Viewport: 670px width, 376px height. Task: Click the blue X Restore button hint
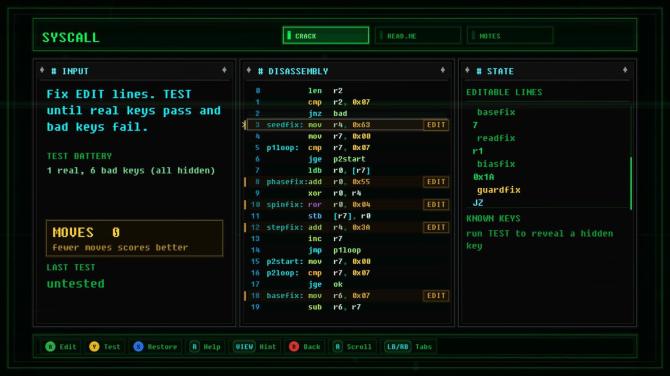(155, 347)
